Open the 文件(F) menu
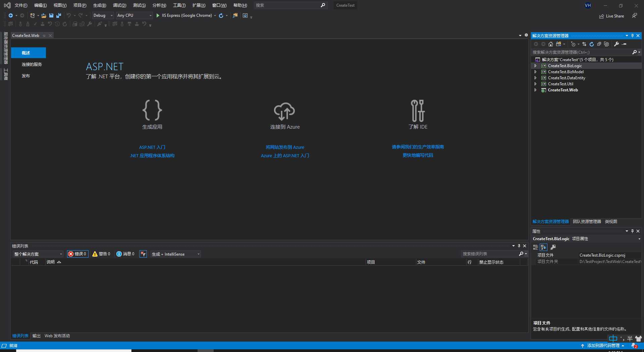 pos(21,5)
